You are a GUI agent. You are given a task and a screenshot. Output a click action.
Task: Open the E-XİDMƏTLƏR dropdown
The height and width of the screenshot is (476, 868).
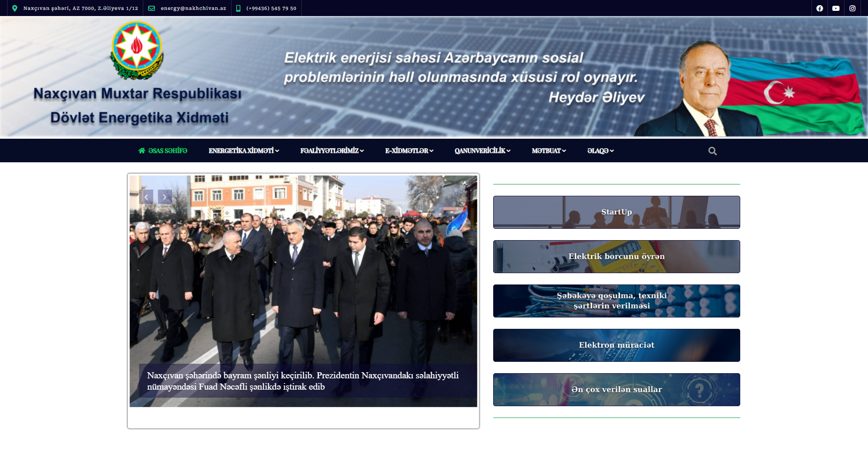coord(409,151)
